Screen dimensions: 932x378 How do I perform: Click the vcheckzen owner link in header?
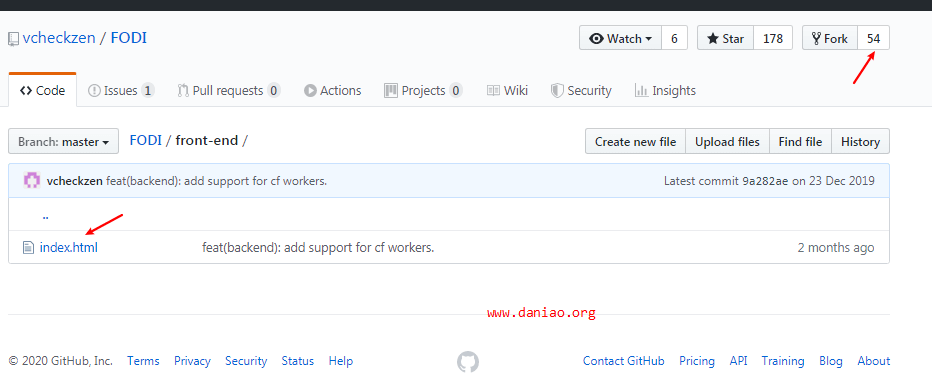pos(59,38)
